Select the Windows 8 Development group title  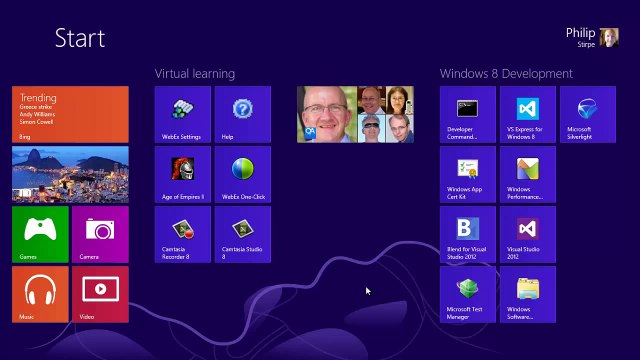(506, 74)
